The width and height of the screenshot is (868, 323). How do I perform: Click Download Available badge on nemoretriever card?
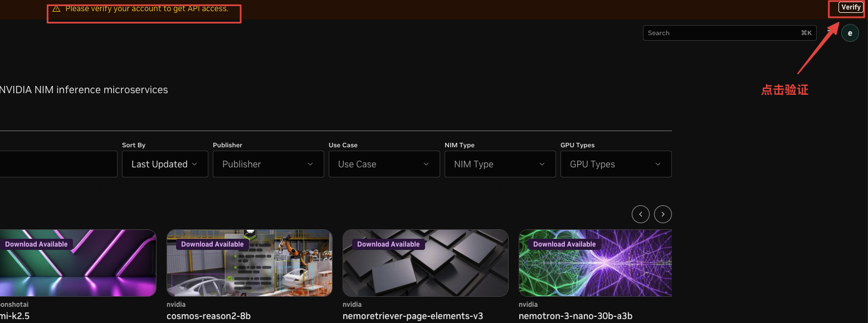pyautogui.click(x=388, y=244)
